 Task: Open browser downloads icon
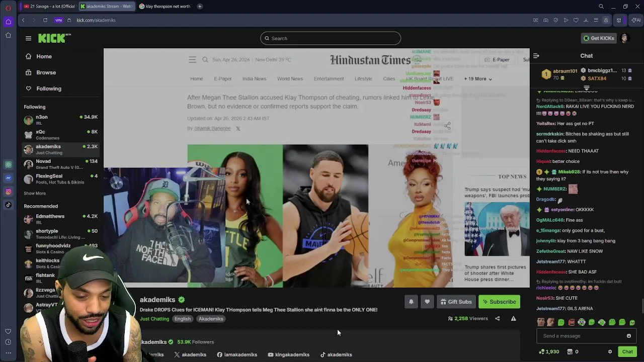(586, 20)
